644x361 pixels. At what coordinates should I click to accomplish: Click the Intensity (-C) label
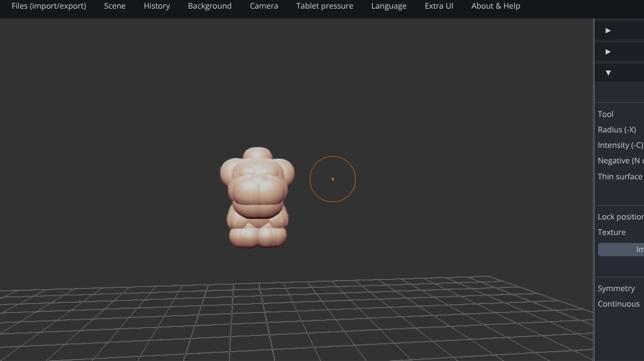coord(620,145)
